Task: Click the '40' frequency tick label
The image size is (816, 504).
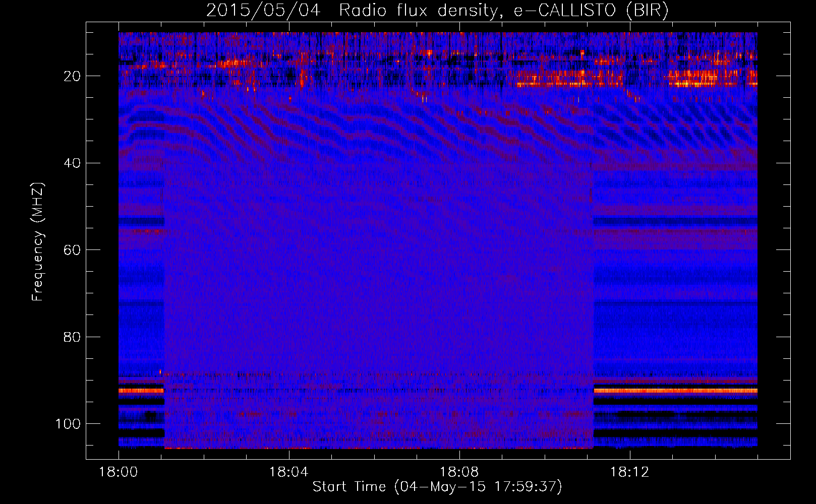Action: pos(72,163)
